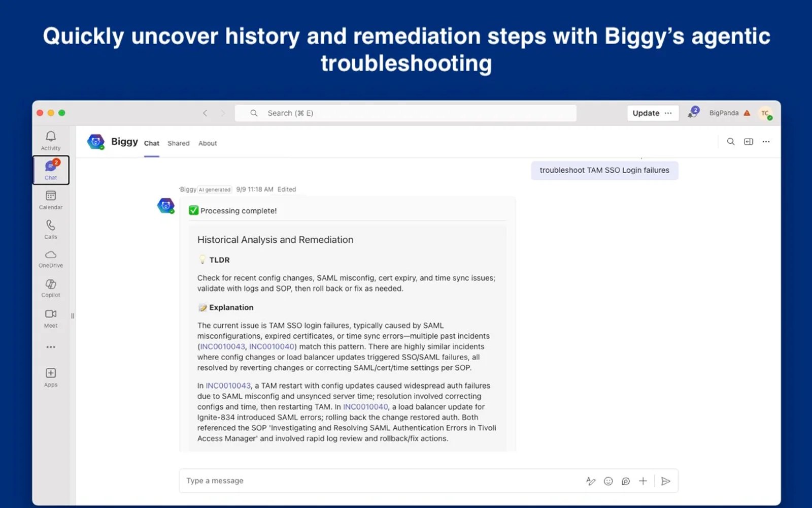Open the Activity bell in sidebar
This screenshot has width=812, height=508.
coord(51,141)
